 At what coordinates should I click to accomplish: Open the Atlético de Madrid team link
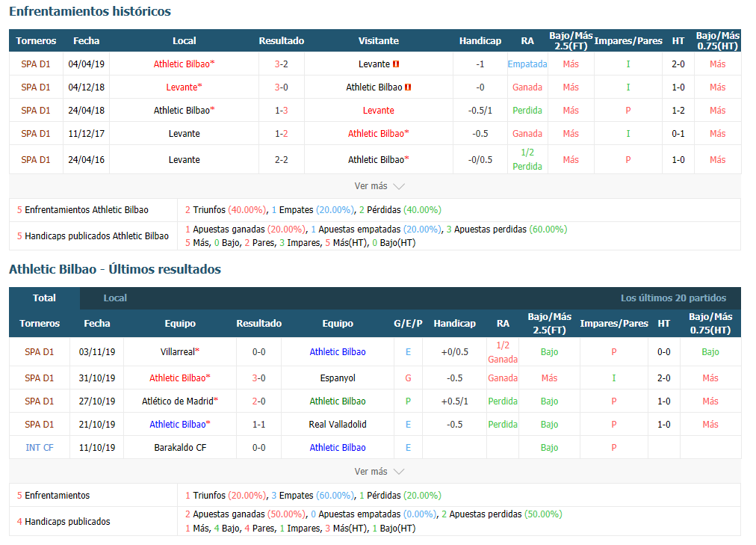180,401
